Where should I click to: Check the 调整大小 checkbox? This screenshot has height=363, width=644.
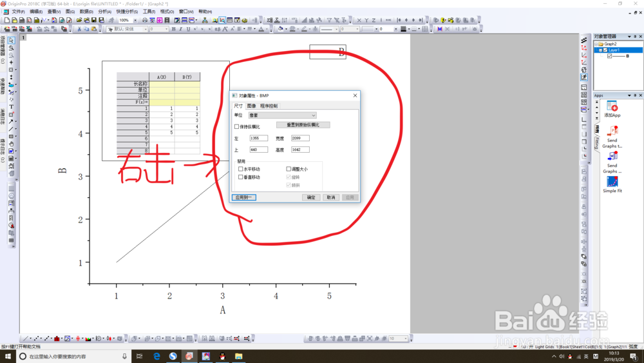(x=289, y=169)
